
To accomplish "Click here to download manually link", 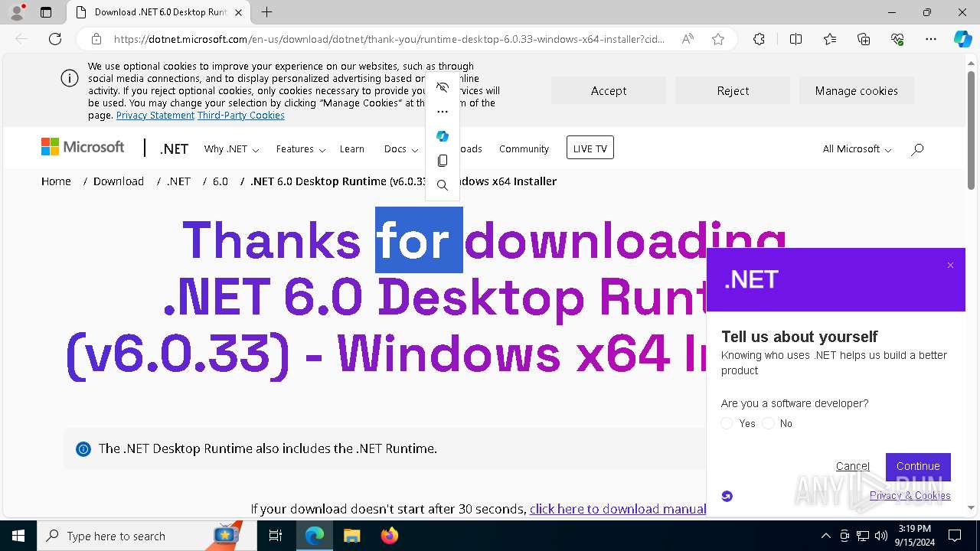I will pyautogui.click(x=618, y=509).
